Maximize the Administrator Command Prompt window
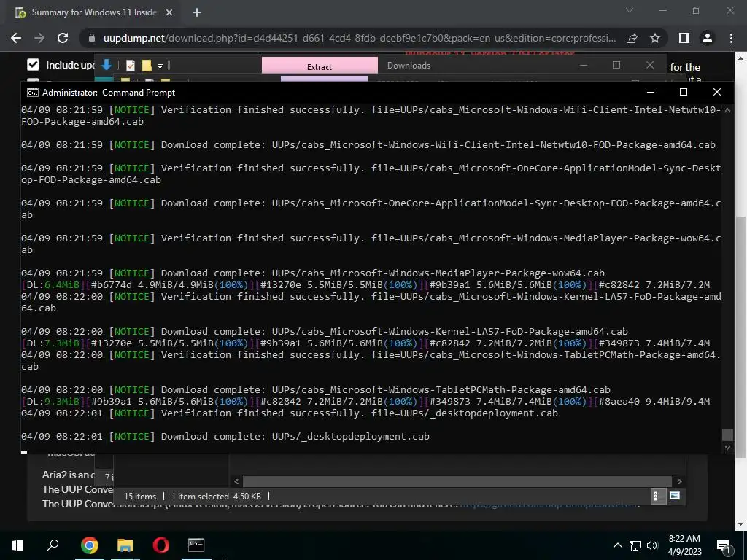 pyautogui.click(x=683, y=92)
